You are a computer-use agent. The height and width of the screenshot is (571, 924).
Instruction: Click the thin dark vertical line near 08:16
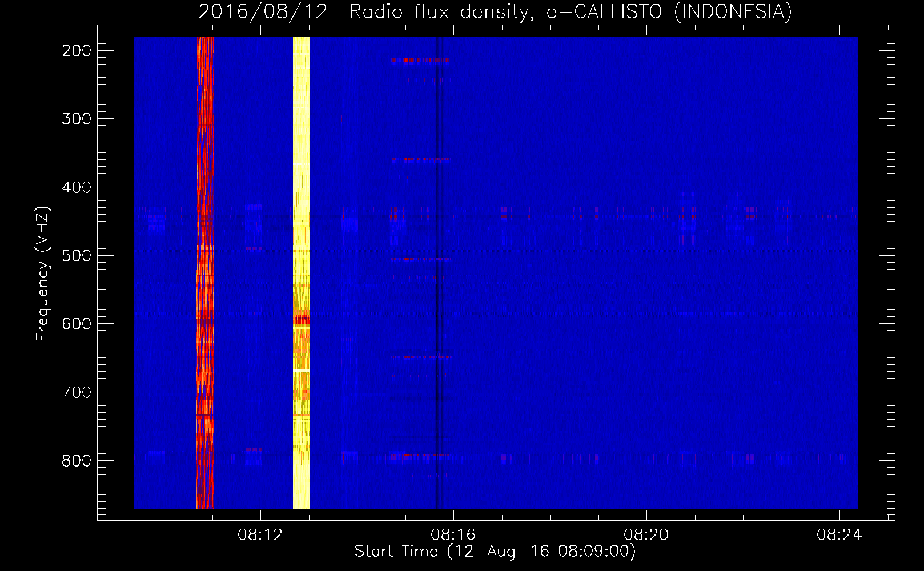tap(437, 272)
